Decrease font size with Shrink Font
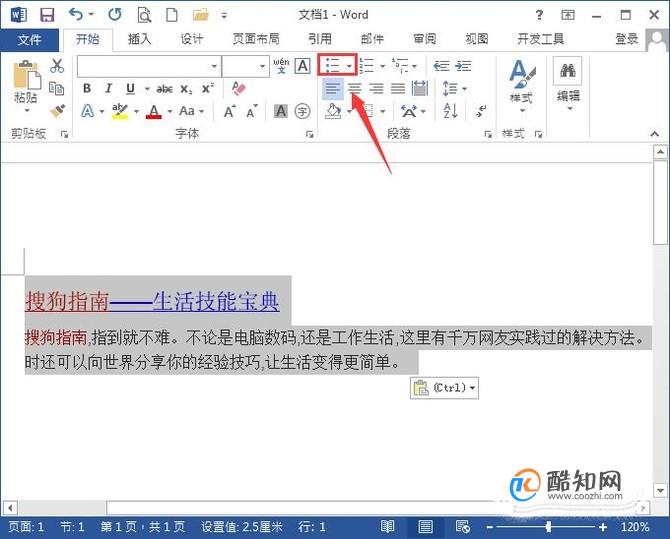The height and width of the screenshot is (539, 670). point(252,112)
